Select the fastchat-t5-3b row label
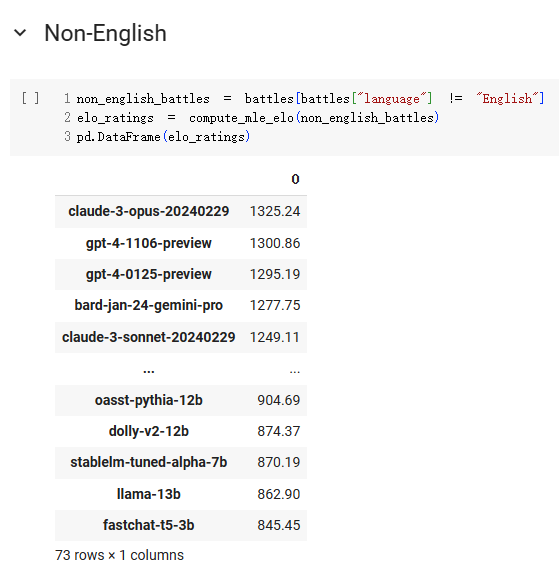 (149, 525)
